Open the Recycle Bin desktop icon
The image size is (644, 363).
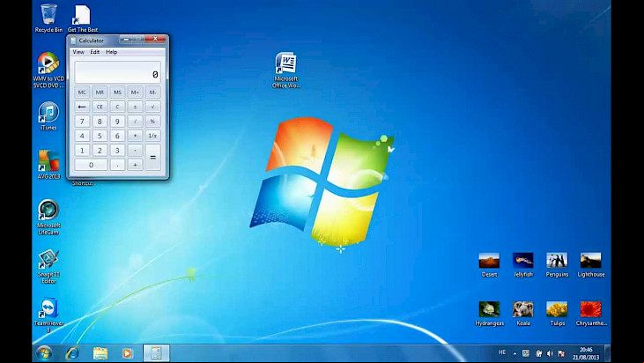(x=48, y=18)
